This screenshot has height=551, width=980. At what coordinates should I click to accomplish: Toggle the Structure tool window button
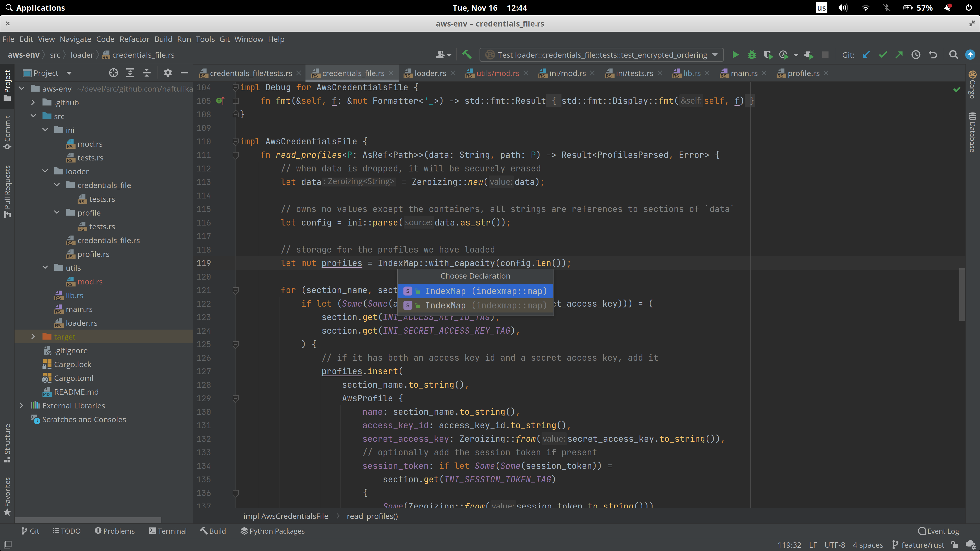(x=7, y=443)
